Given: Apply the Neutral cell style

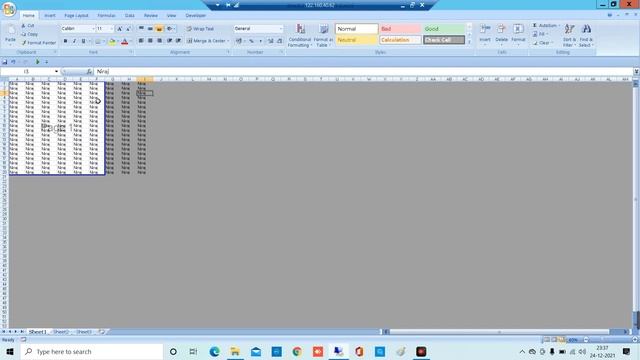Looking at the screenshot, I should [356, 40].
